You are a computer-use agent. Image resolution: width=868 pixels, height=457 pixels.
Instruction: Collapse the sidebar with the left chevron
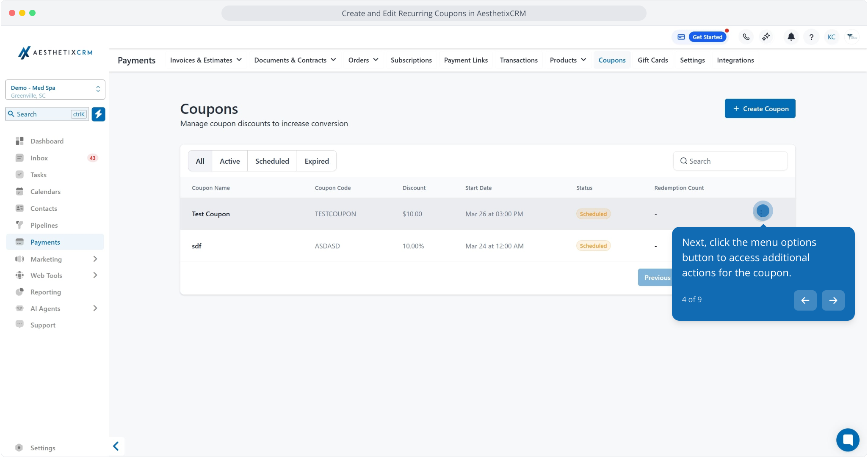[116, 446]
